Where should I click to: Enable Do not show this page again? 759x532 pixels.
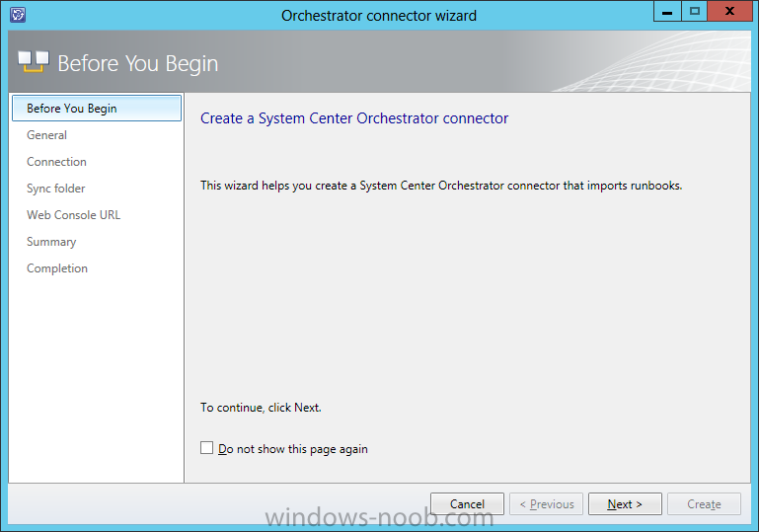[x=206, y=448]
